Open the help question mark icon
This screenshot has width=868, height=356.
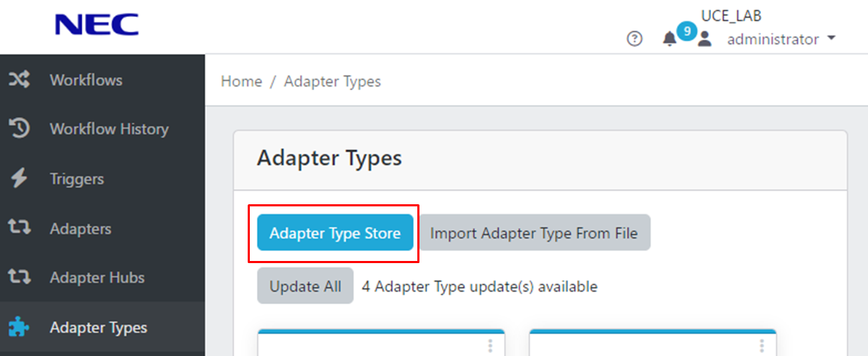[634, 39]
